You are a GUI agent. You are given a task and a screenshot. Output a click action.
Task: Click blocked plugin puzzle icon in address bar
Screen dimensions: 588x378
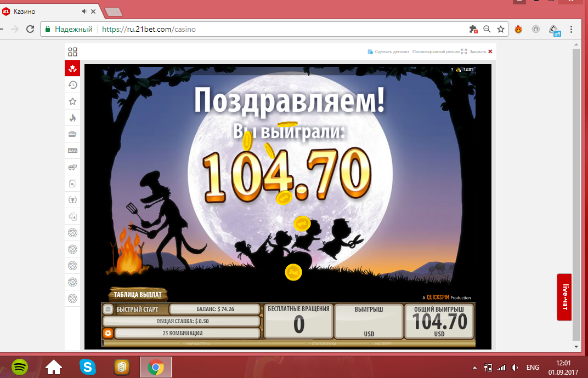(x=473, y=29)
